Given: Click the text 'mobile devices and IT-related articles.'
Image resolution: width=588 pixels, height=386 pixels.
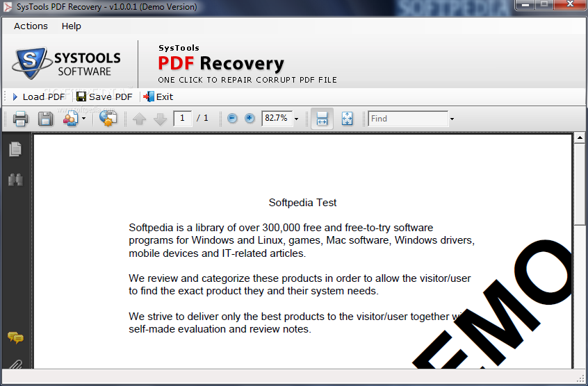Looking at the screenshot, I should 217,253.
